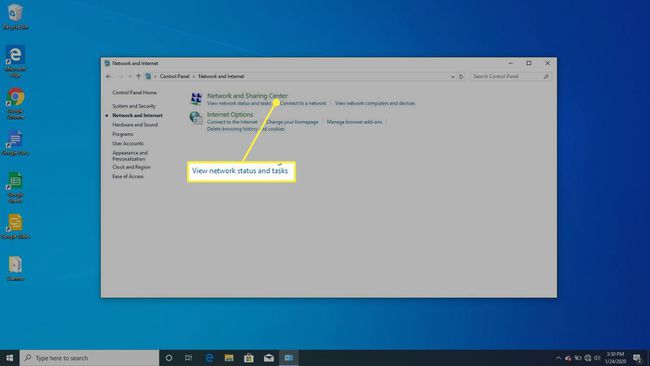Open Connect to a network link
Screen dimensions: 650x366
(x=303, y=103)
